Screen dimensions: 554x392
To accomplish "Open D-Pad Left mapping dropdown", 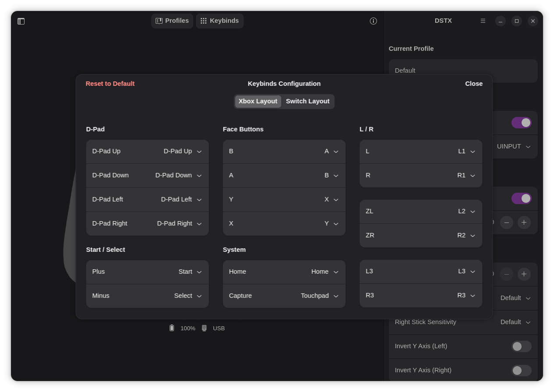I will point(147,200).
